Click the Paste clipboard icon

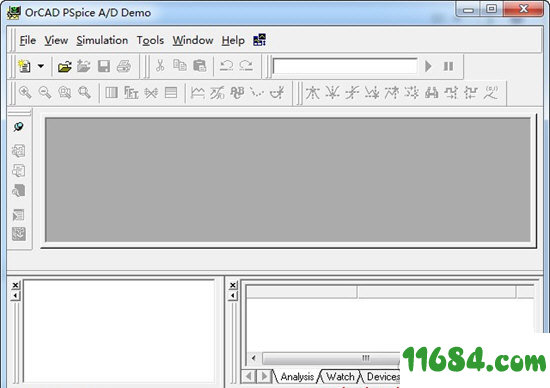(200, 66)
